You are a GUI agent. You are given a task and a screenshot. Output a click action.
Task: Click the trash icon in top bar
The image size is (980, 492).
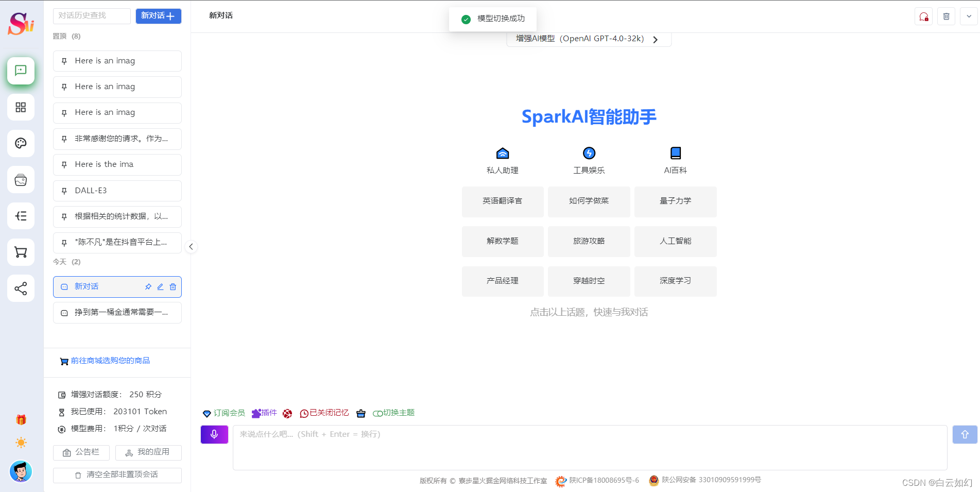click(946, 16)
